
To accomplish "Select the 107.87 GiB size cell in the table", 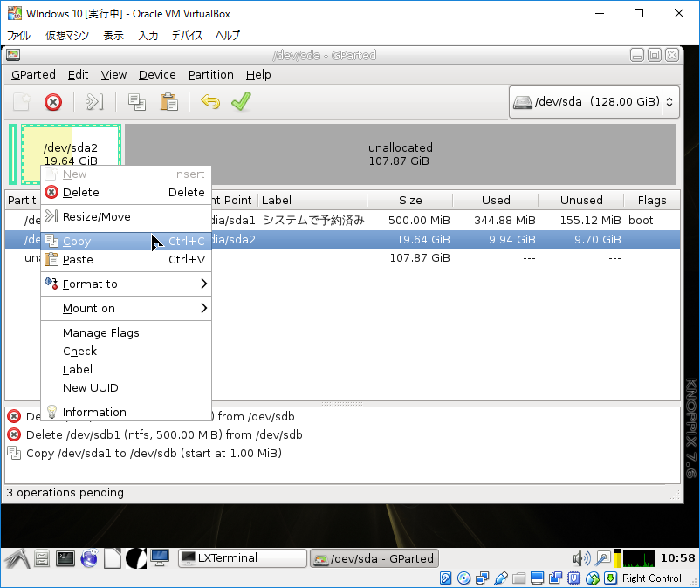I will [x=420, y=258].
